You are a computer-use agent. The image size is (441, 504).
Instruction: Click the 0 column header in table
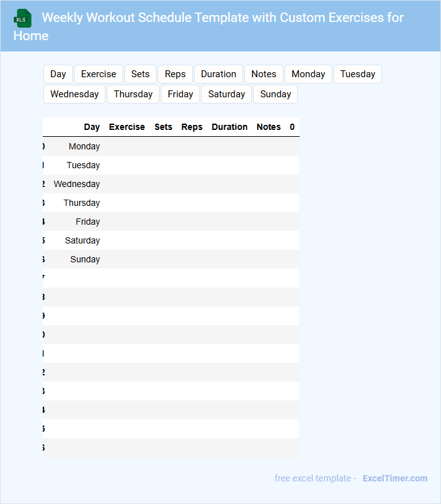pos(292,127)
